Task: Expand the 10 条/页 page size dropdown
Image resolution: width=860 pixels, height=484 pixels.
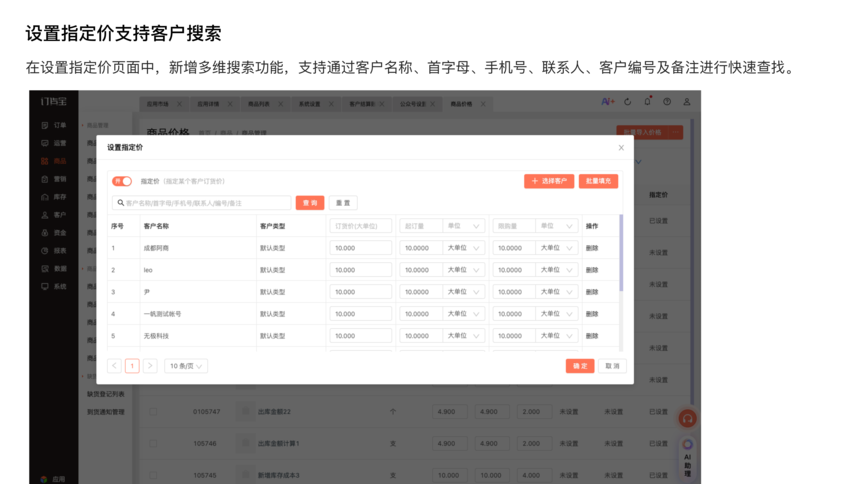Action: coord(186,366)
